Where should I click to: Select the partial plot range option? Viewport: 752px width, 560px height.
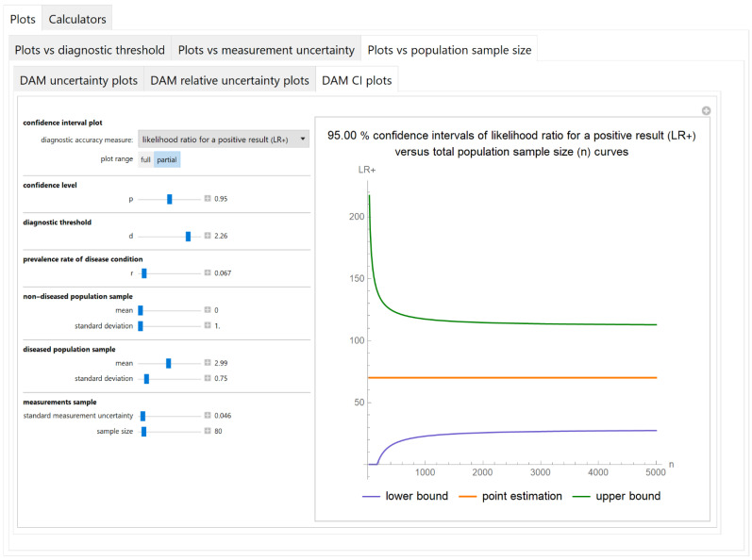(x=167, y=159)
